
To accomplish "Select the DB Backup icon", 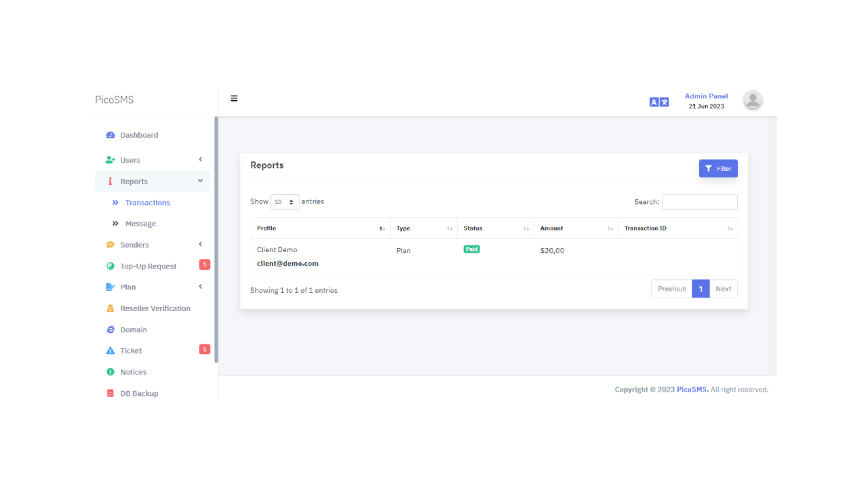I will [110, 393].
